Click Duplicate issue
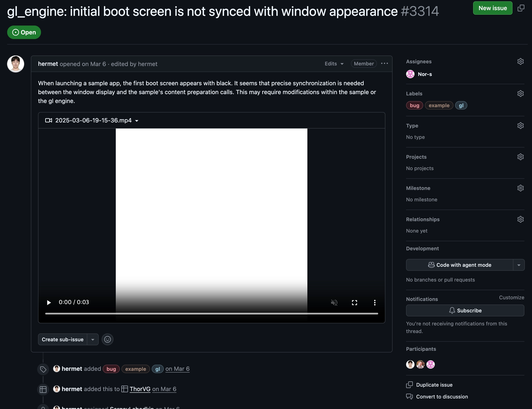This screenshot has height=409, width=532. 430,385
